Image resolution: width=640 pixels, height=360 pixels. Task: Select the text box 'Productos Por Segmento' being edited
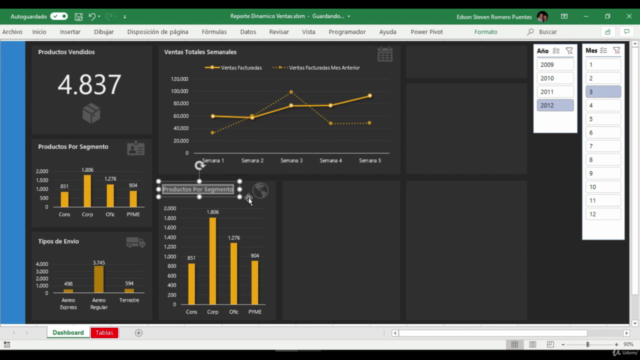point(198,189)
